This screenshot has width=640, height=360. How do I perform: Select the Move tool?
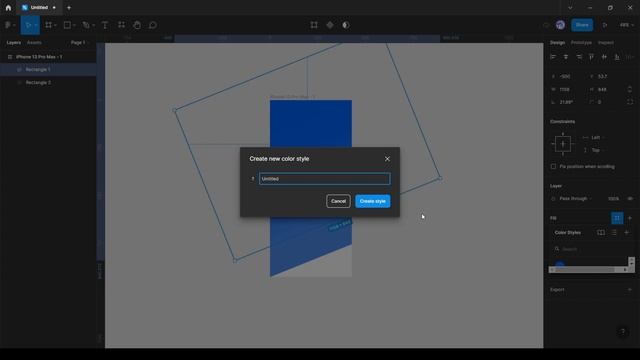point(28,25)
